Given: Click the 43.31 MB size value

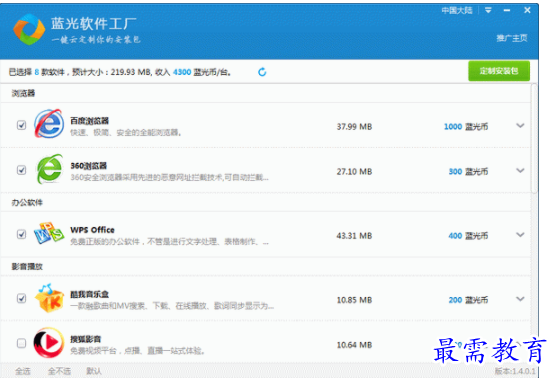Looking at the screenshot, I should (x=354, y=236).
